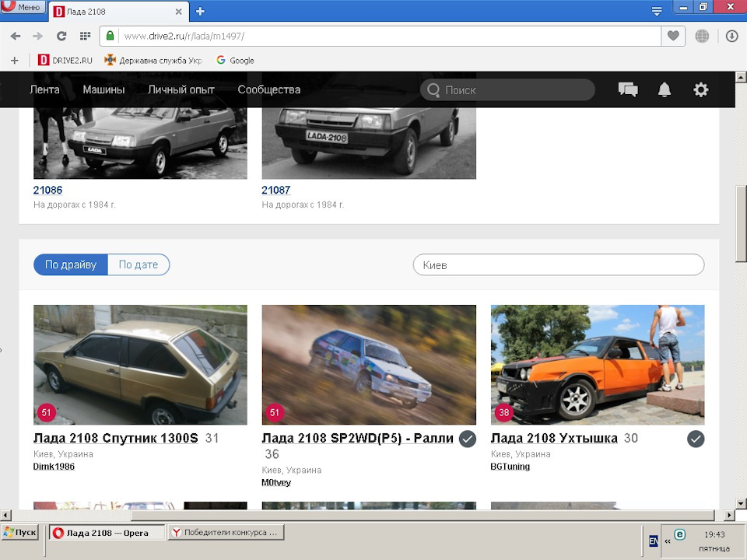747x560 pixels.
Task: Open the 21087 model link
Action: coord(275,190)
